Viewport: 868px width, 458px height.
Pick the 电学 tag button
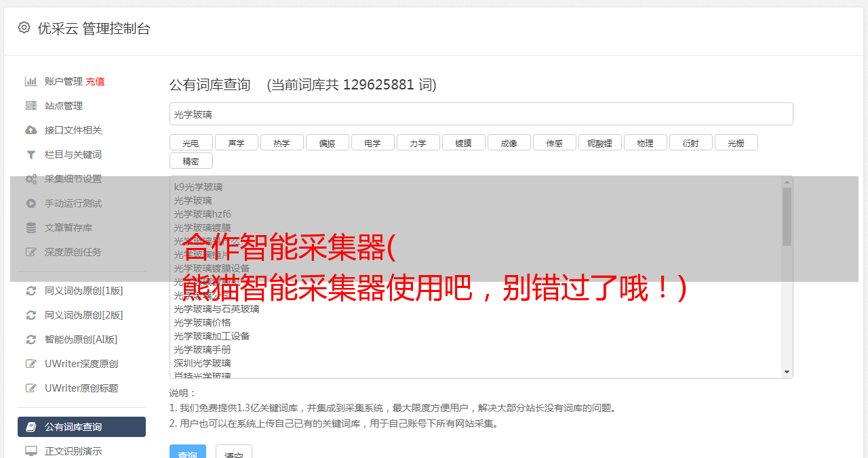(x=372, y=142)
